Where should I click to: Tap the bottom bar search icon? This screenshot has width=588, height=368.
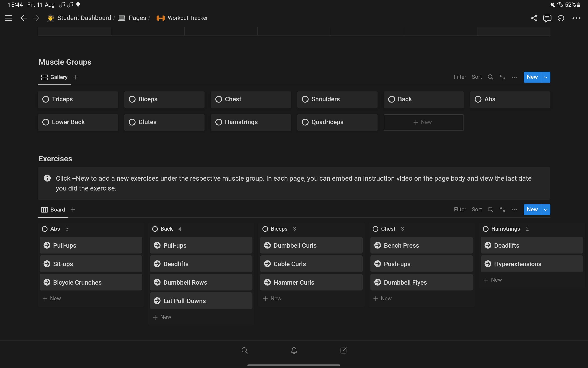tap(244, 350)
